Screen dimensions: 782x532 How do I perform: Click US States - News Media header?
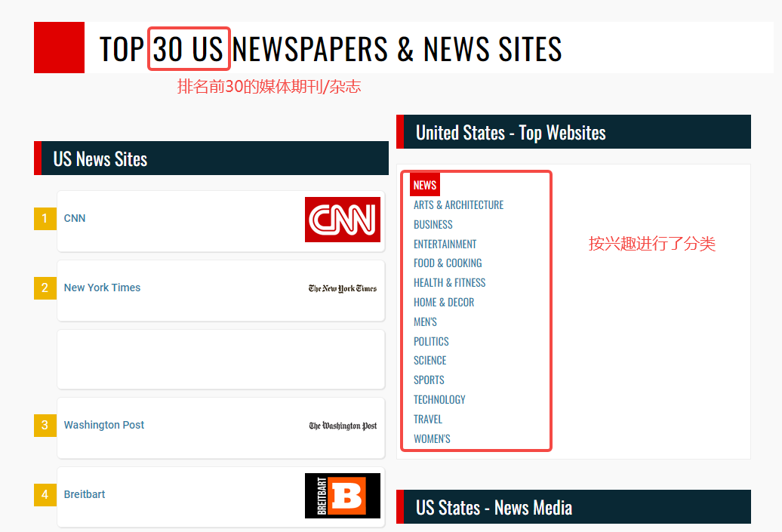pyautogui.click(x=574, y=507)
